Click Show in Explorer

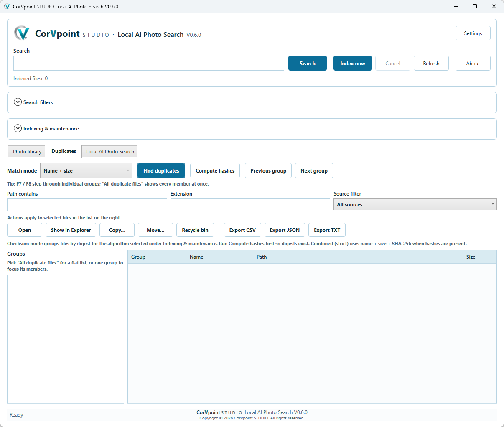tap(71, 230)
